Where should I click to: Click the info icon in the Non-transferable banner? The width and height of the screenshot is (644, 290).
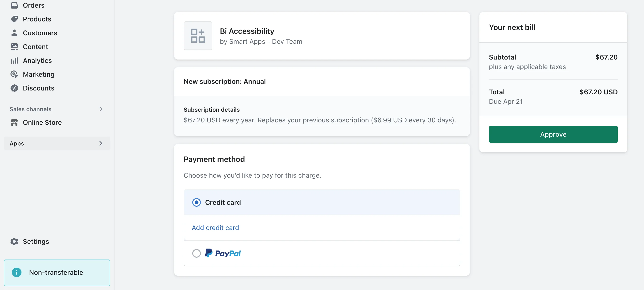(17, 273)
